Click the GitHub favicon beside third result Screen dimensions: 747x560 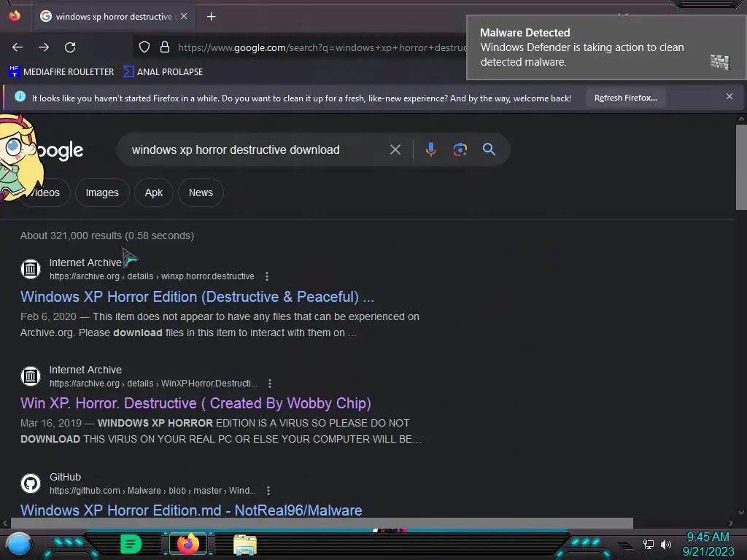[31, 483]
